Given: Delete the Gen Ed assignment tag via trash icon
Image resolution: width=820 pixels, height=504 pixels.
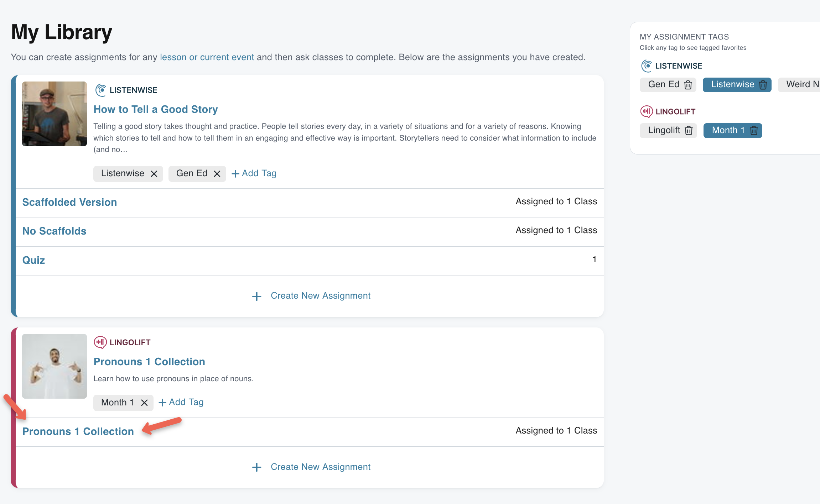Looking at the screenshot, I should click(x=688, y=85).
